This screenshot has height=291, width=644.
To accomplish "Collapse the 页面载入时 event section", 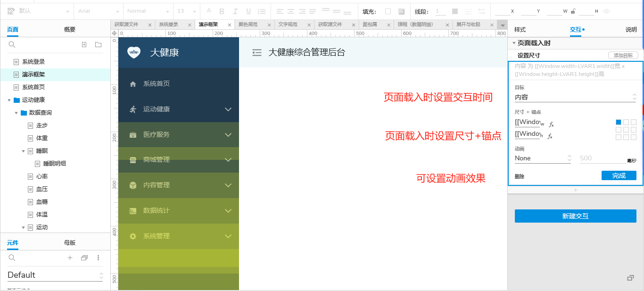I will (514, 43).
